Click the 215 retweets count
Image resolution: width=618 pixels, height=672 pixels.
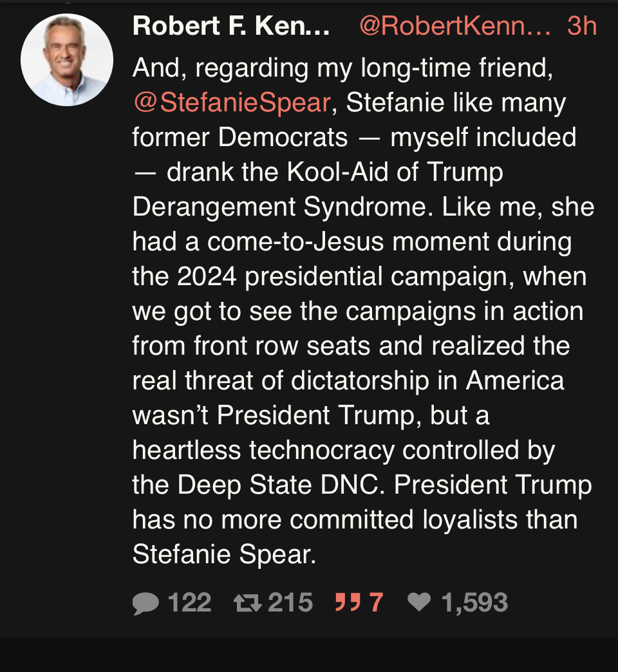click(x=290, y=603)
